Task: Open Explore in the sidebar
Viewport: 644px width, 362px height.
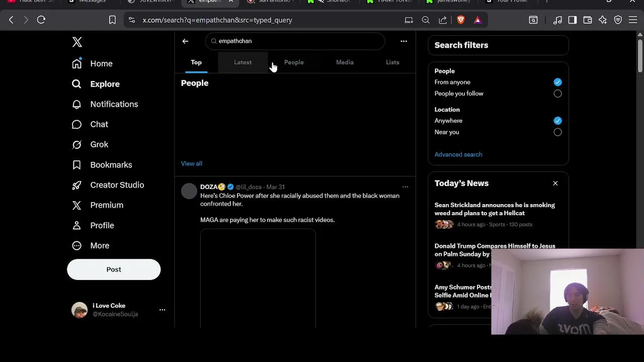Action: click(x=96, y=84)
